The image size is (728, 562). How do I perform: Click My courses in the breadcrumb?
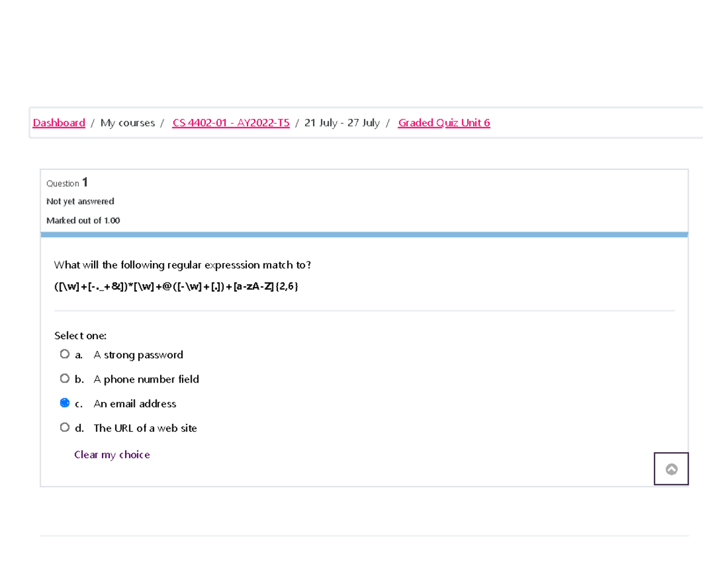click(127, 122)
